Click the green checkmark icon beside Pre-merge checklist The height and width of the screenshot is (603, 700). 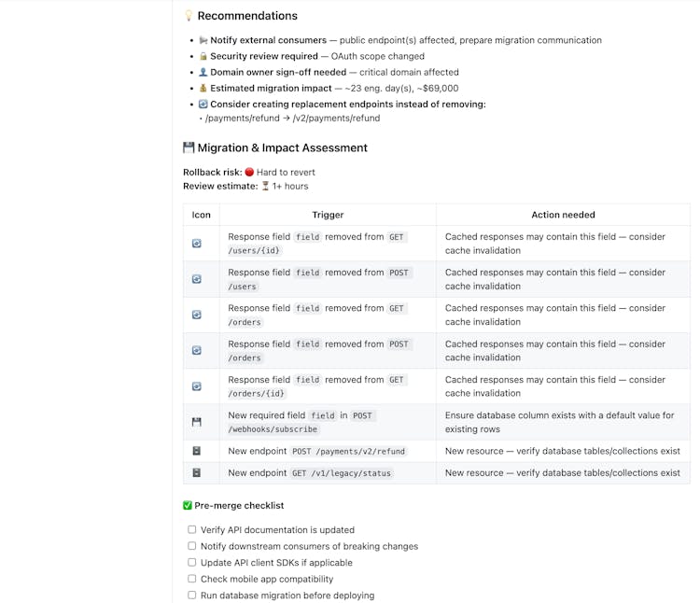click(188, 505)
